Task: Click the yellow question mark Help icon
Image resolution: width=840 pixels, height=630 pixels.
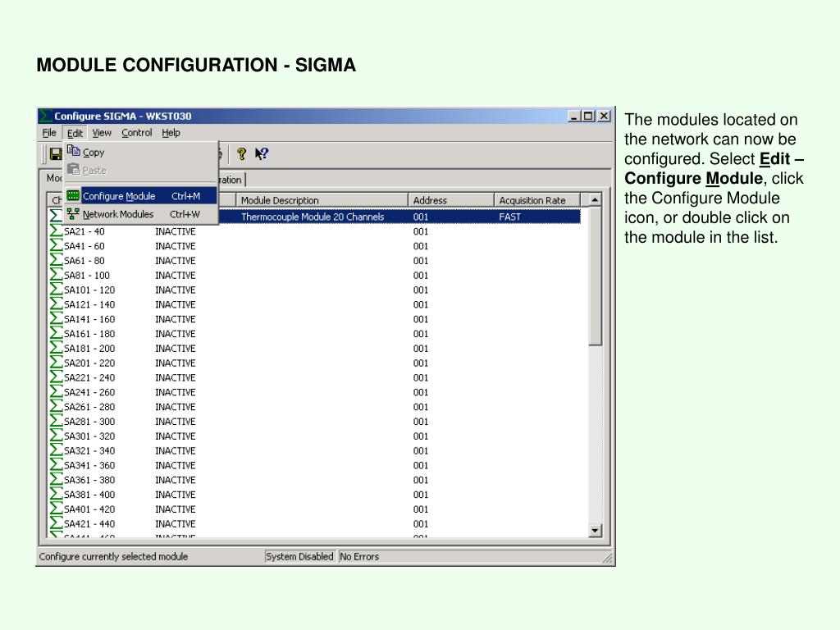Action: [242, 154]
